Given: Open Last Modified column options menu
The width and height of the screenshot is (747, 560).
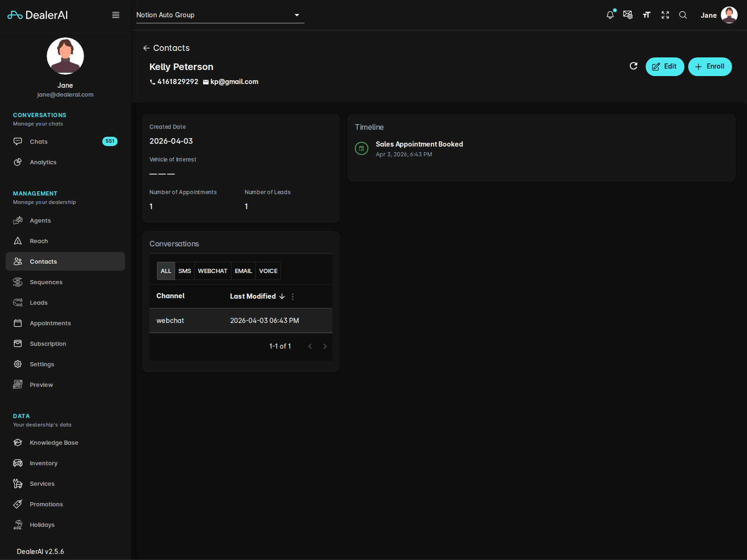Looking at the screenshot, I should (293, 297).
